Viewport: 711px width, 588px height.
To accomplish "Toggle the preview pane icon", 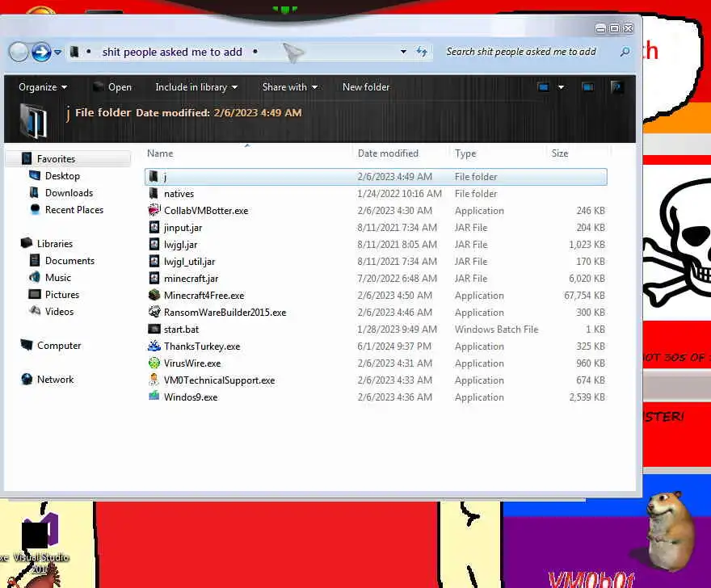I will (588, 87).
